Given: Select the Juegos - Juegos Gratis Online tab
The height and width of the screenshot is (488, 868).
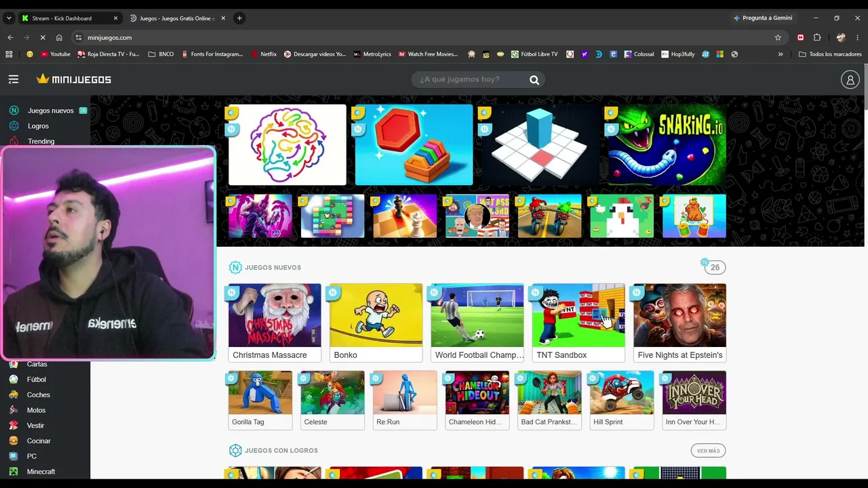Looking at the screenshot, I should pos(176,18).
